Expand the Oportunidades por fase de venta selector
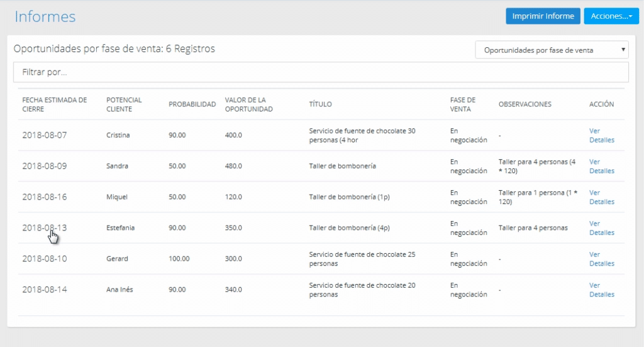This screenshot has height=347, width=644. click(552, 50)
